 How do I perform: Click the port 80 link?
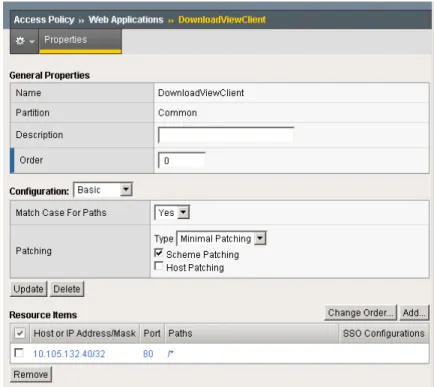[x=148, y=354]
